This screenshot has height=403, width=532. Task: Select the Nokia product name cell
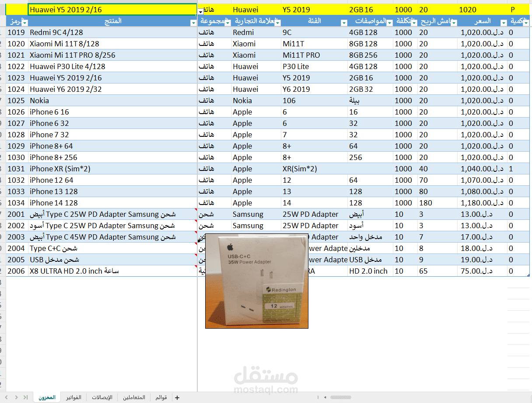pos(112,101)
